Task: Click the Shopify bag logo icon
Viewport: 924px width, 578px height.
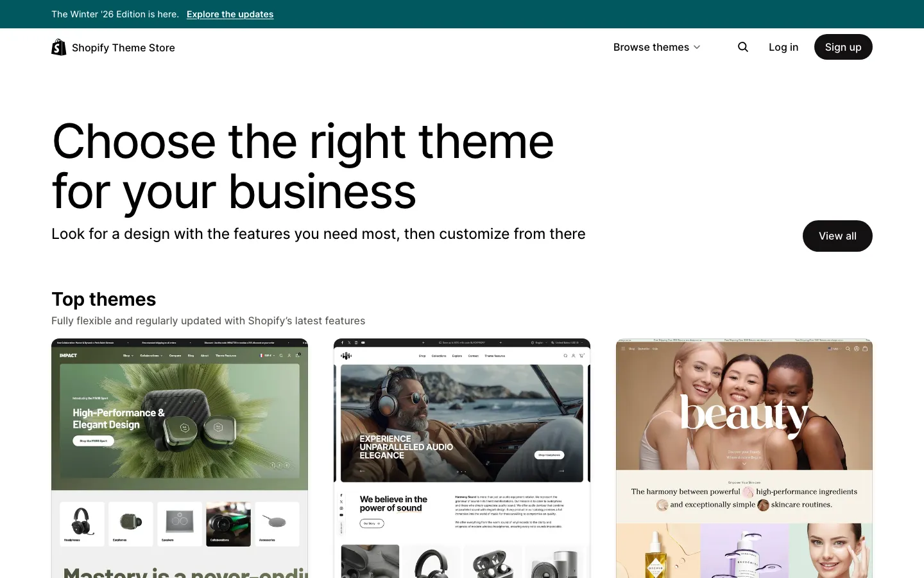Action: pos(59,48)
